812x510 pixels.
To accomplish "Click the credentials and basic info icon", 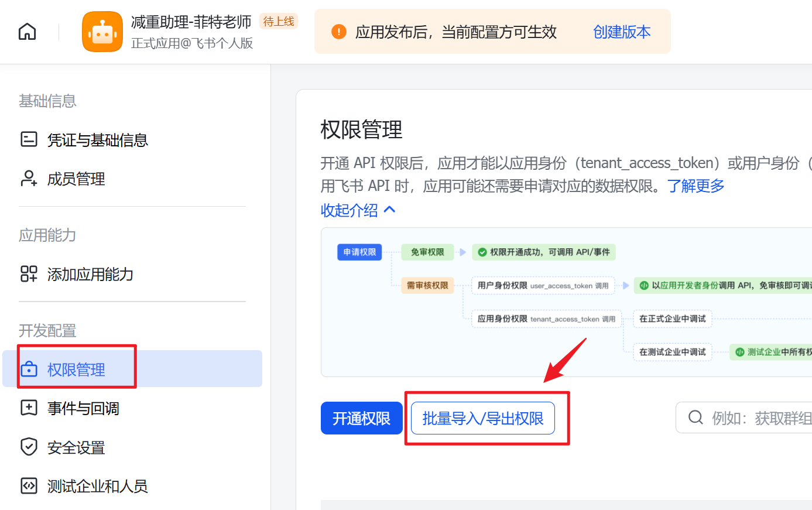I will (29, 139).
